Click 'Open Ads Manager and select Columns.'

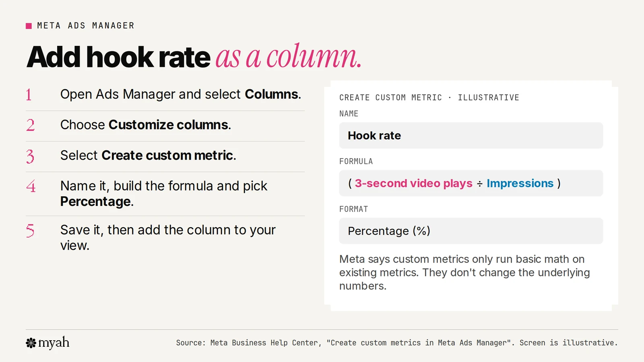pyautogui.click(x=181, y=94)
